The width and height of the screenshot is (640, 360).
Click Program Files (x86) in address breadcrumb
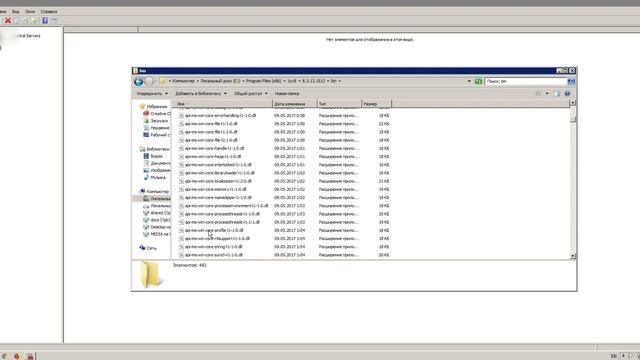(x=263, y=81)
